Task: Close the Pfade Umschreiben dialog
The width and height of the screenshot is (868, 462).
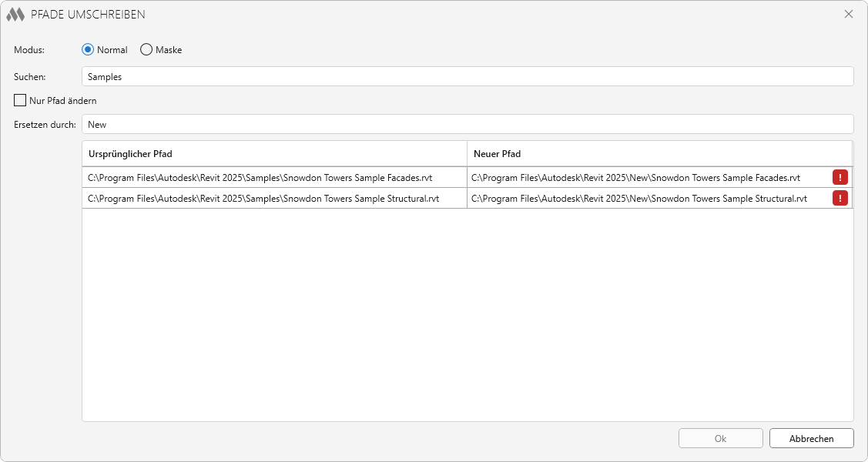Action: point(849,15)
